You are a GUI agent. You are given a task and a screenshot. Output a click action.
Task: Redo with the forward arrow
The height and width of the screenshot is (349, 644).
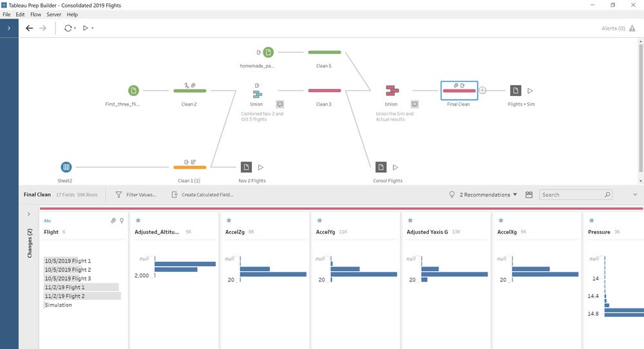[43, 28]
